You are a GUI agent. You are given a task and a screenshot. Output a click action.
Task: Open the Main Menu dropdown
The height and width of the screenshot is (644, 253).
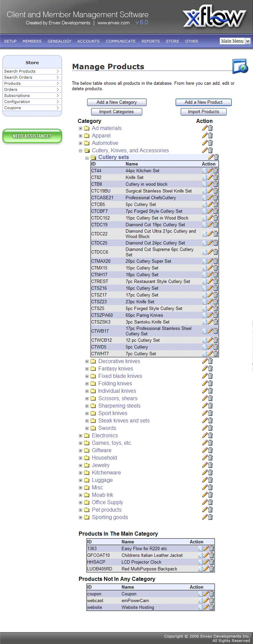tap(235, 41)
